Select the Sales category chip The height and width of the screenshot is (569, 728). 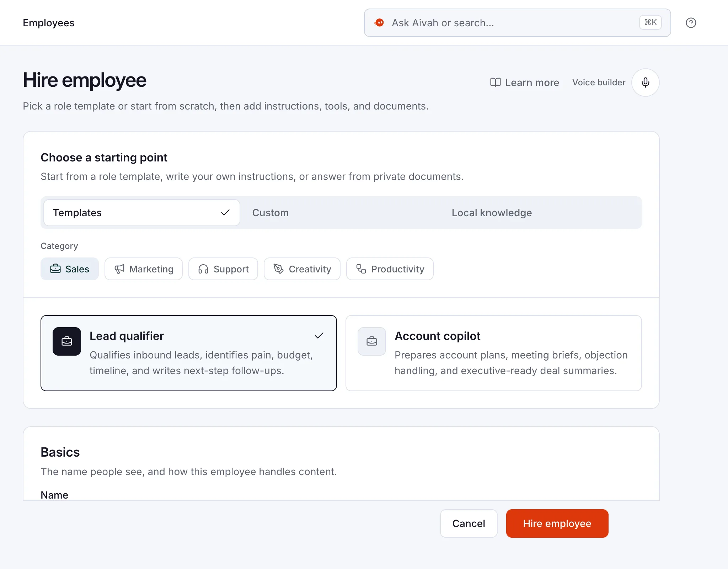click(70, 269)
